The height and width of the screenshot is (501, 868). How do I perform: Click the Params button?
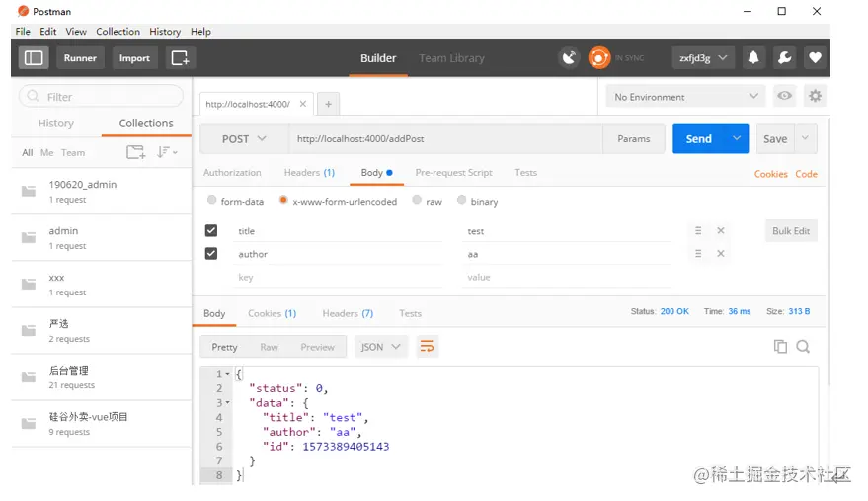[x=633, y=138]
